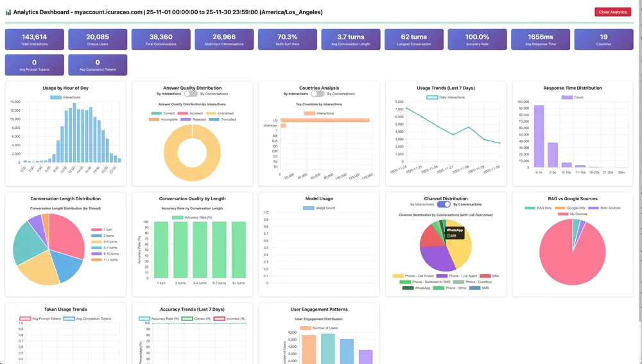This screenshot has width=642, height=364.
Task: Toggle the SMS legend entry
Action: click(x=479, y=288)
